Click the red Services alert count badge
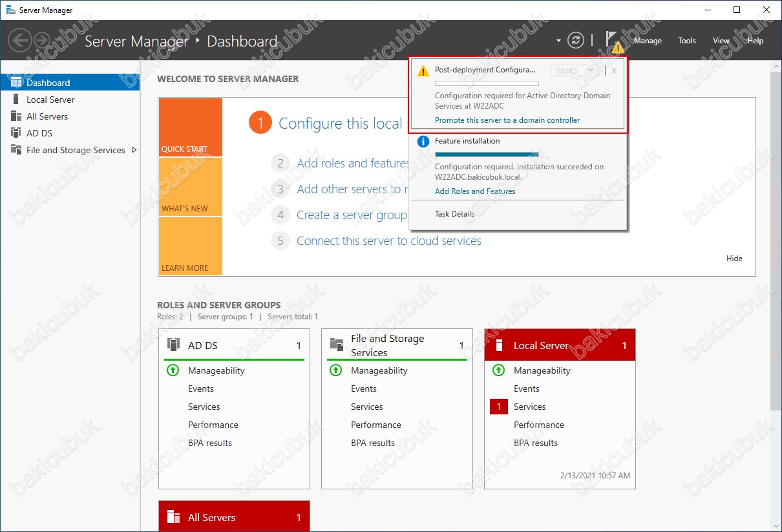 pyautogui.click(x=499, y=407)
